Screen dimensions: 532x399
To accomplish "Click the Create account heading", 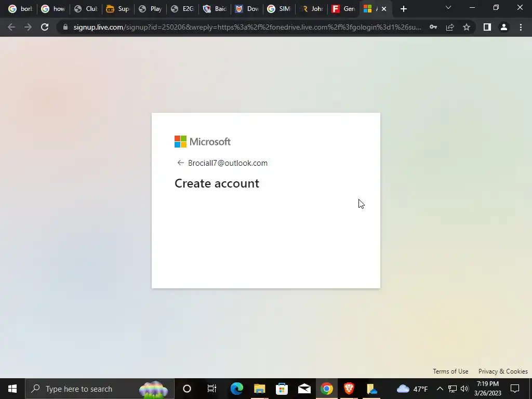I will pyautogui.click(x=217, y=183).
